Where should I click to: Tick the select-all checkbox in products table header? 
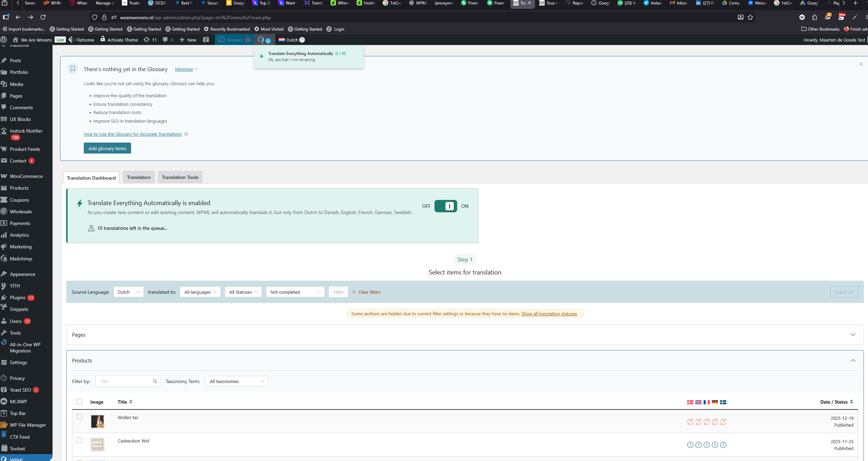point(79,402)
